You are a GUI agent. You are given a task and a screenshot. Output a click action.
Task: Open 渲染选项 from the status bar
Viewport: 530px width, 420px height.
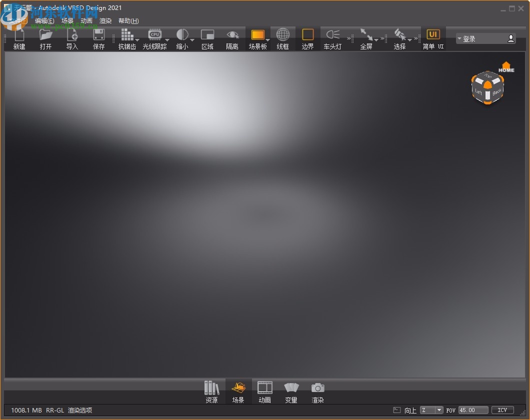pyautogui.click(x=79, y=410)
